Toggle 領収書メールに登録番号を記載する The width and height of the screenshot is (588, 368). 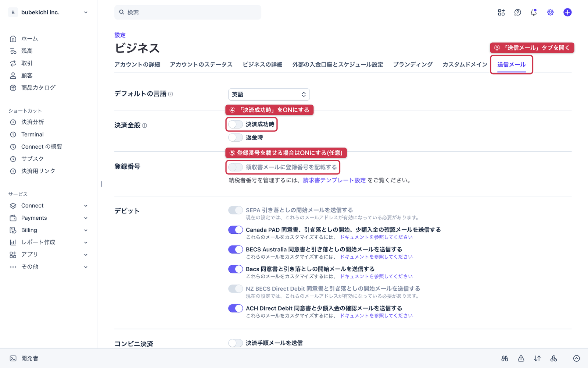235,167
